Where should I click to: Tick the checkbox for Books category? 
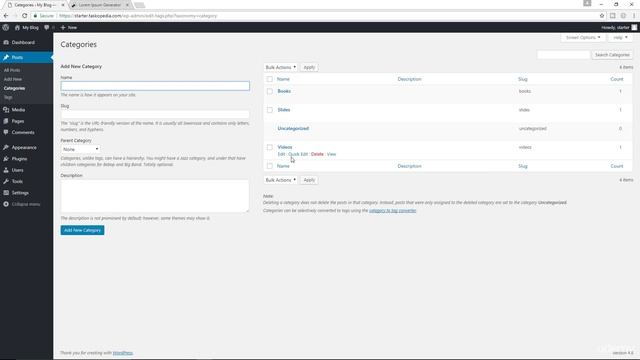pos(269,91)
